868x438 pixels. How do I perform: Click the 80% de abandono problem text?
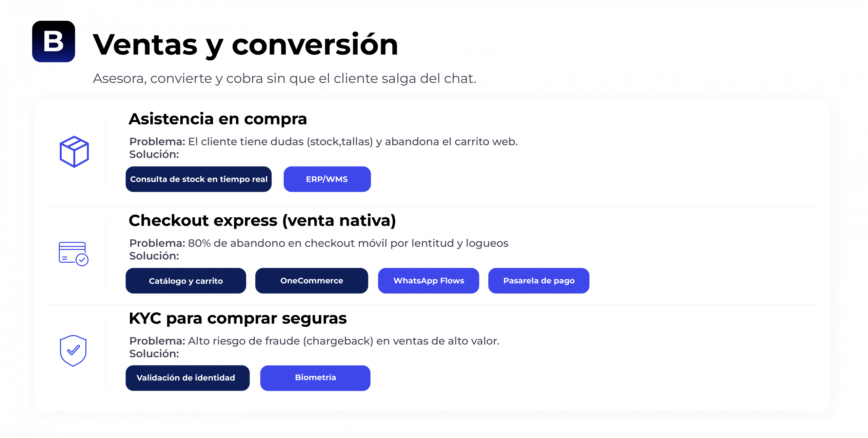point(319,243)
